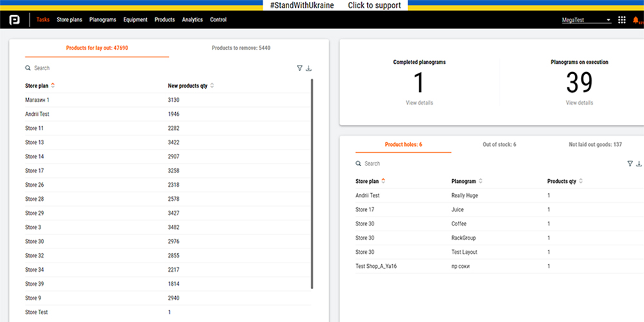
Task: Open the Planograms menu
Action: [103, 20]
